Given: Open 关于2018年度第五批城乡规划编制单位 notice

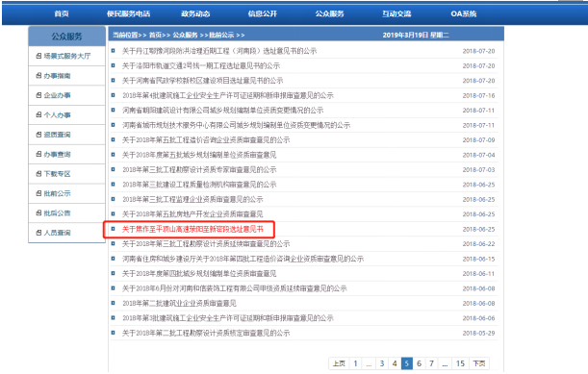Looking at the screenshot, I should [199, 155].
